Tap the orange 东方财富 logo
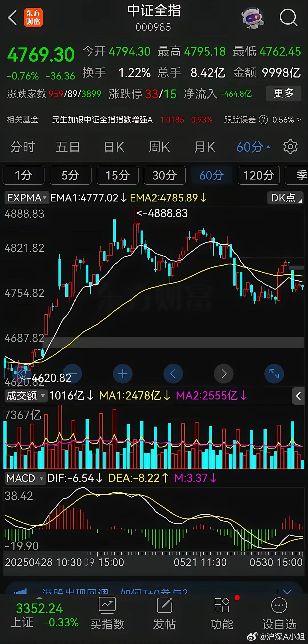This screenshot has width=308, height=644. coord(33,18)
